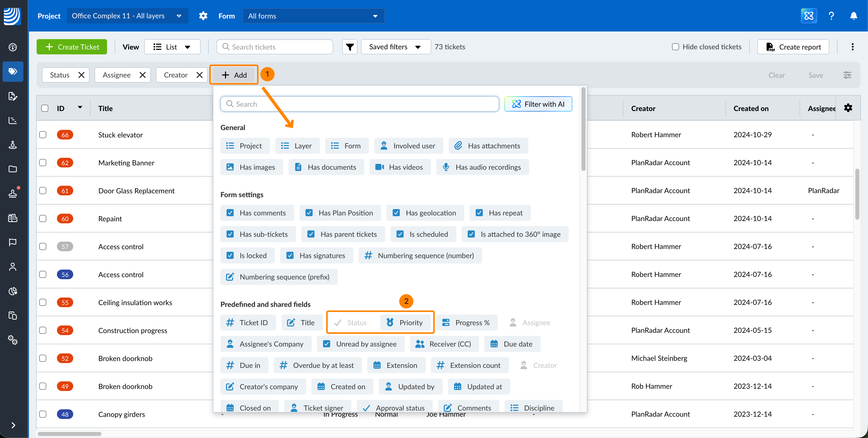Select the Involved user filter option

click(x=408, y=146)
